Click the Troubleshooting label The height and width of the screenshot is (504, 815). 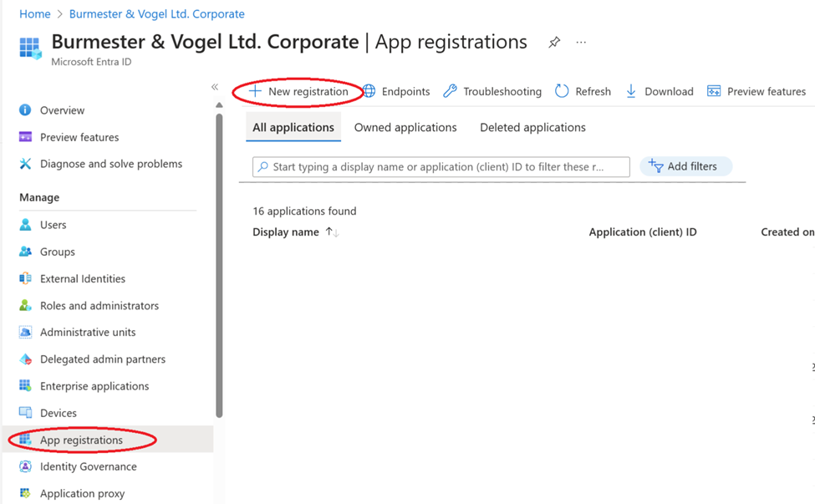tap(502, 91)
